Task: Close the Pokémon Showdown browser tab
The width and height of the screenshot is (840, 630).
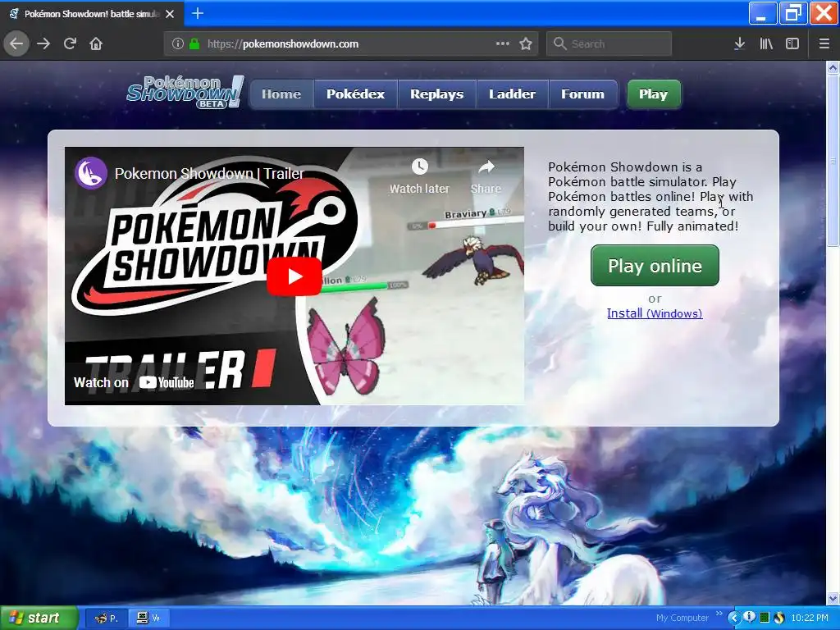Action: click(x=170, y=14)
